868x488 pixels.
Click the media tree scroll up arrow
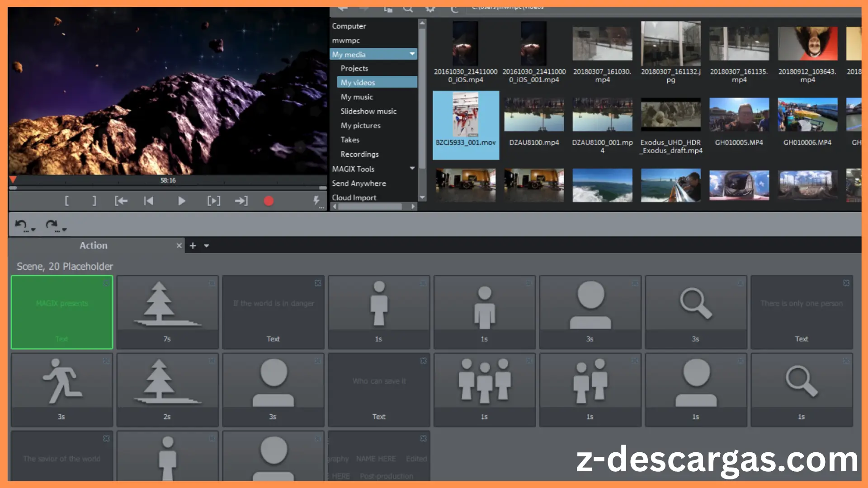[x=422, y=23]
